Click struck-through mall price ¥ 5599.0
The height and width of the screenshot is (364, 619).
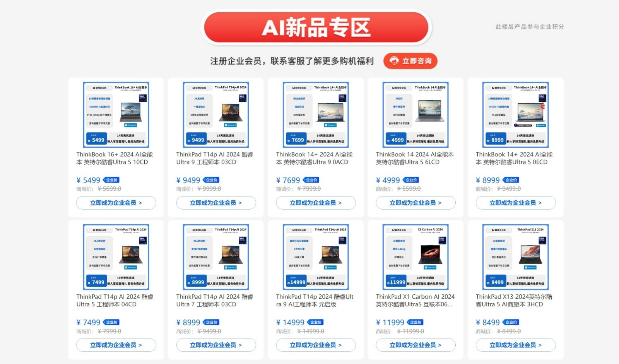coord(409,189)
